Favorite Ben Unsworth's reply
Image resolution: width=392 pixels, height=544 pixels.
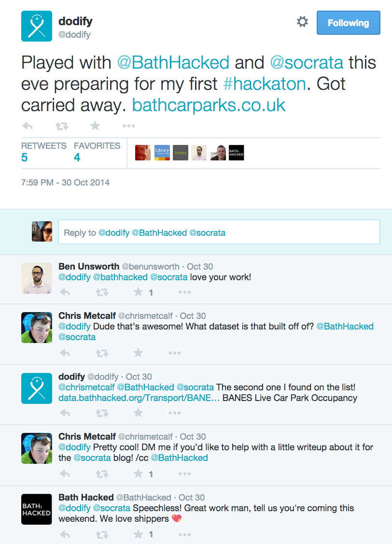138,292
